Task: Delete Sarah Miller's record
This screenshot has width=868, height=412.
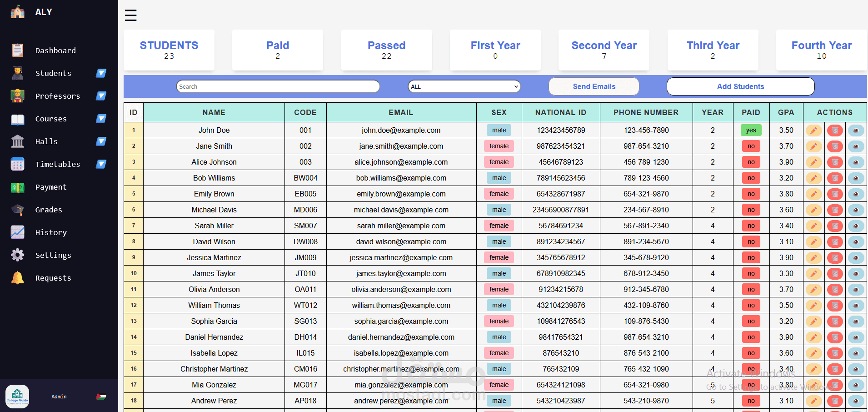Action: tap(835, 226)
